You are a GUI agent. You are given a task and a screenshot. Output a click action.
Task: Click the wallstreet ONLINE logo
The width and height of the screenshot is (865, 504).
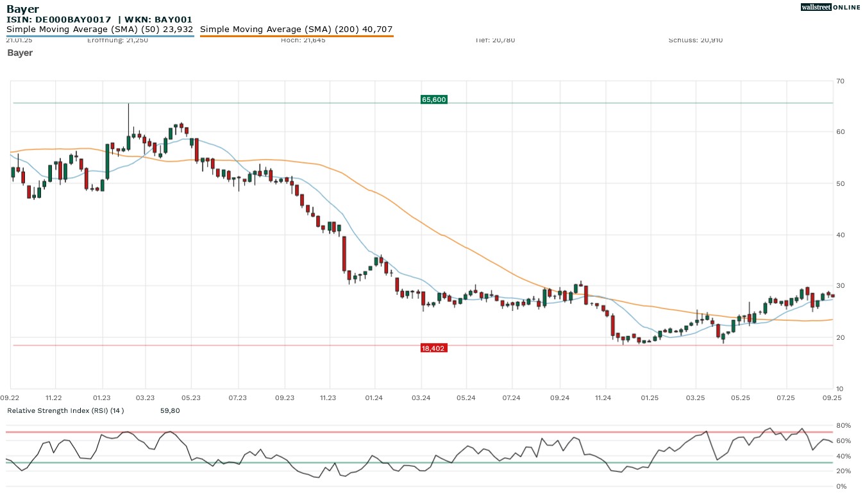pyautogui.click(x=830, y=7)
